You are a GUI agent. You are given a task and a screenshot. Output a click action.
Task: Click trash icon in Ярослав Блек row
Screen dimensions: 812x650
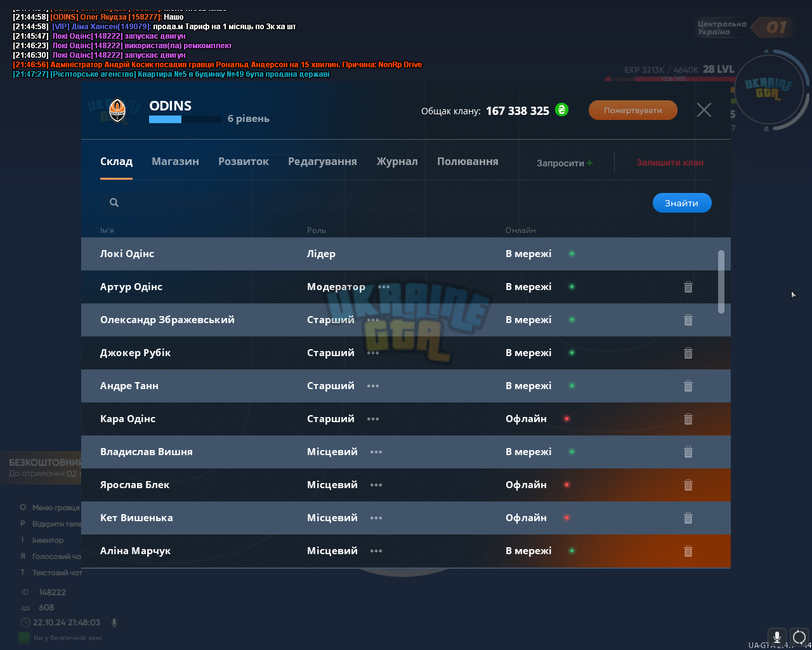point(688,485)
